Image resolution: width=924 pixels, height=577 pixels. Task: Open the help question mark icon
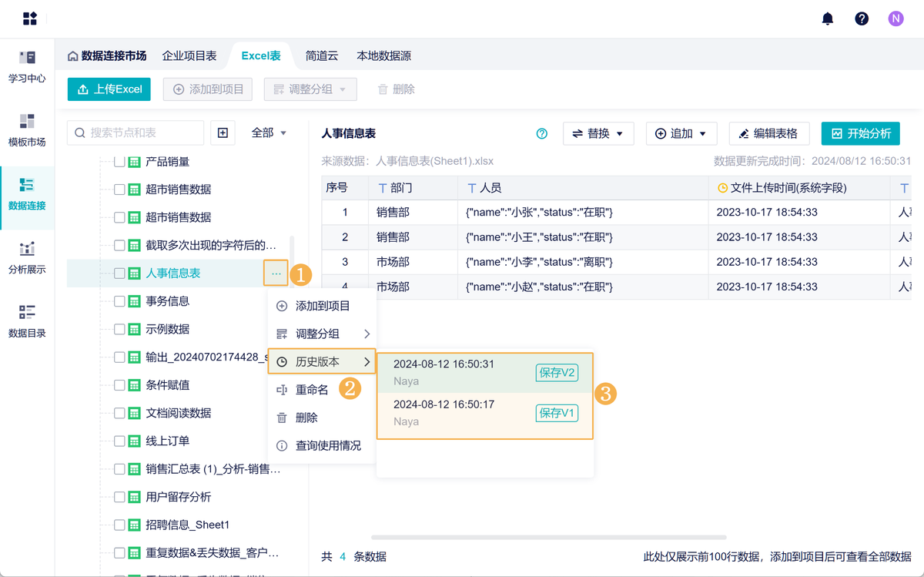point(862,18)
